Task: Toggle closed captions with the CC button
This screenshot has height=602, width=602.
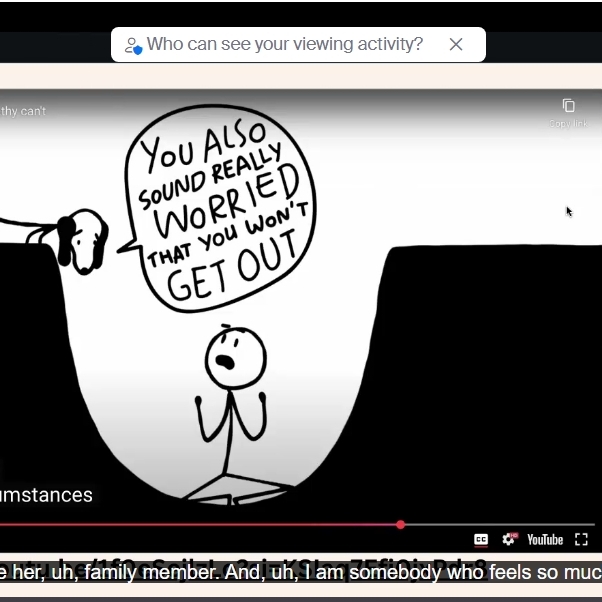Action: 481,540
